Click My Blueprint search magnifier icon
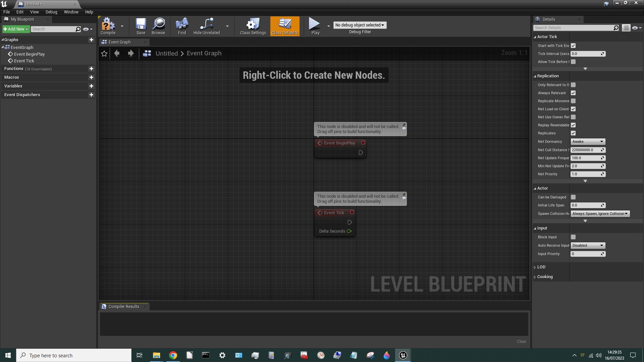644x362 pixels. tap(78, 29)
